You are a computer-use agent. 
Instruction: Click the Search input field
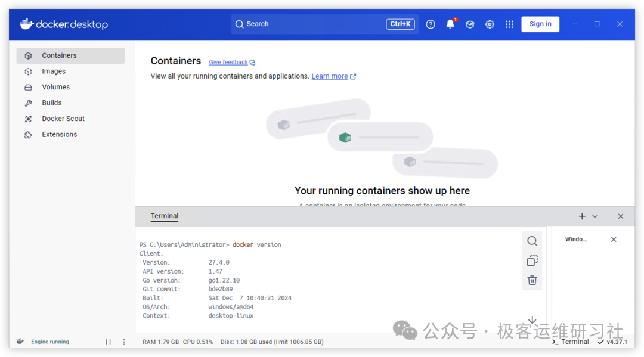pos(324,24)
